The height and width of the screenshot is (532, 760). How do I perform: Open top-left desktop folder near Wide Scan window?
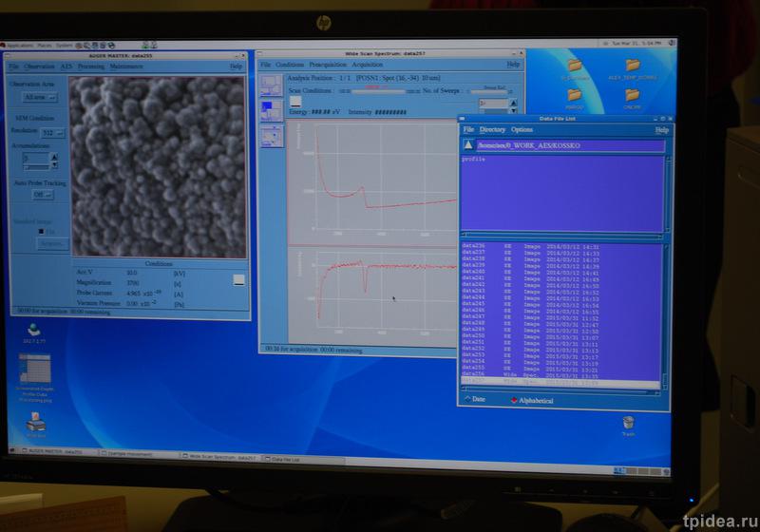pyautogui.click(x=575, y=69)
